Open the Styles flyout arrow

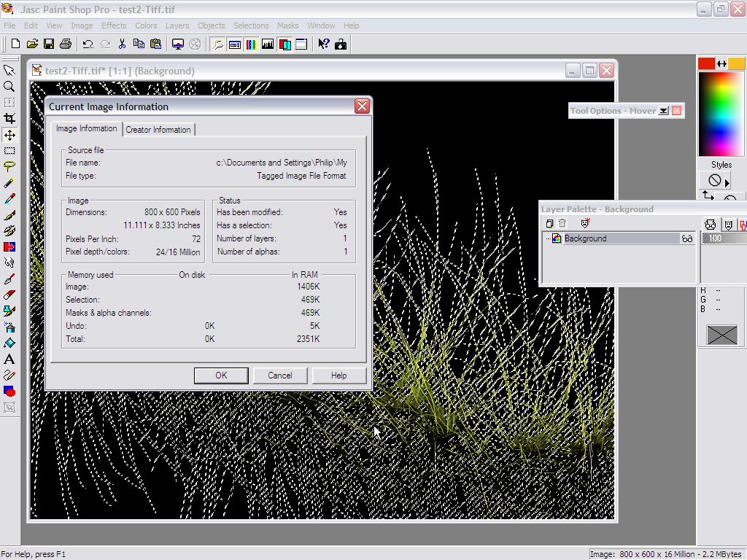[x=727, y=182]
